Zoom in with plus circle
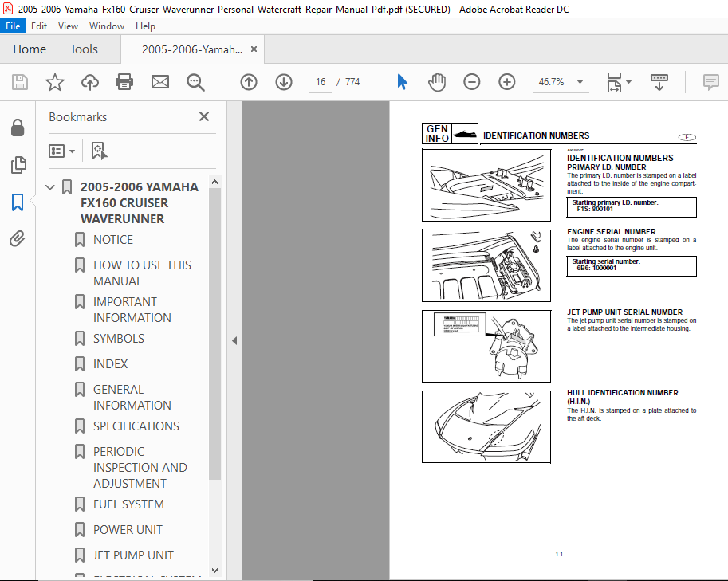The height and width of the screenshot is (581, 728). point(507,82)
